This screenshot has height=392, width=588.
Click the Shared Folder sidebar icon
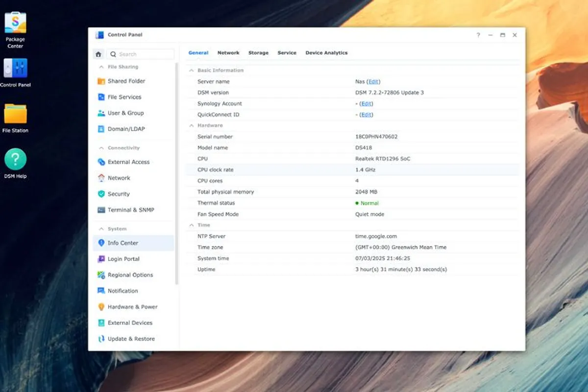click(x=101, y=81)
